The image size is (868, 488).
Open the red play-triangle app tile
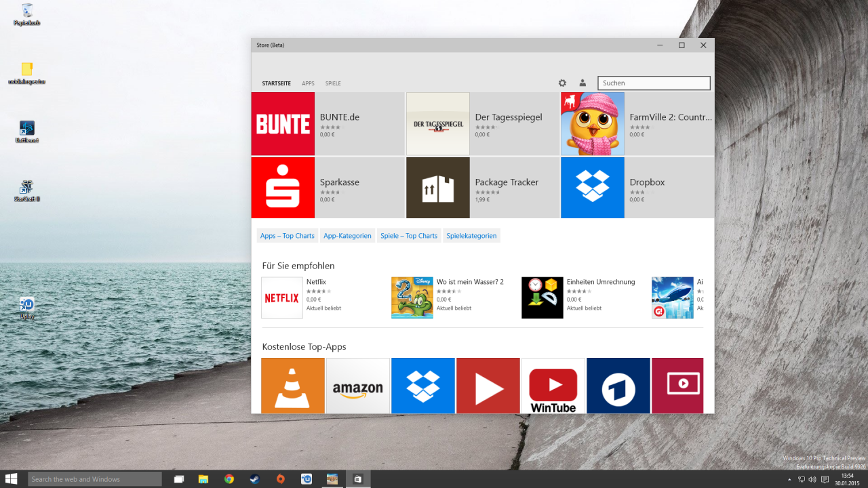[488, 386]
